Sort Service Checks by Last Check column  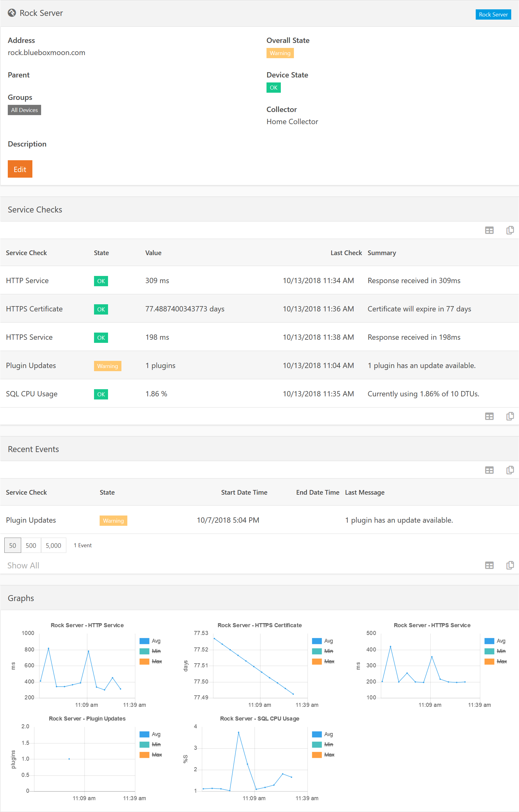[x=346, y=253]
